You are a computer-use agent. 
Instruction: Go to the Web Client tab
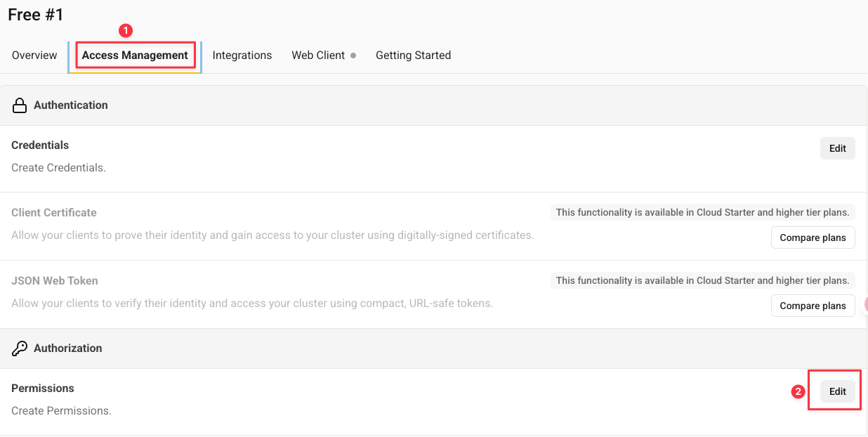click(317, 56)
